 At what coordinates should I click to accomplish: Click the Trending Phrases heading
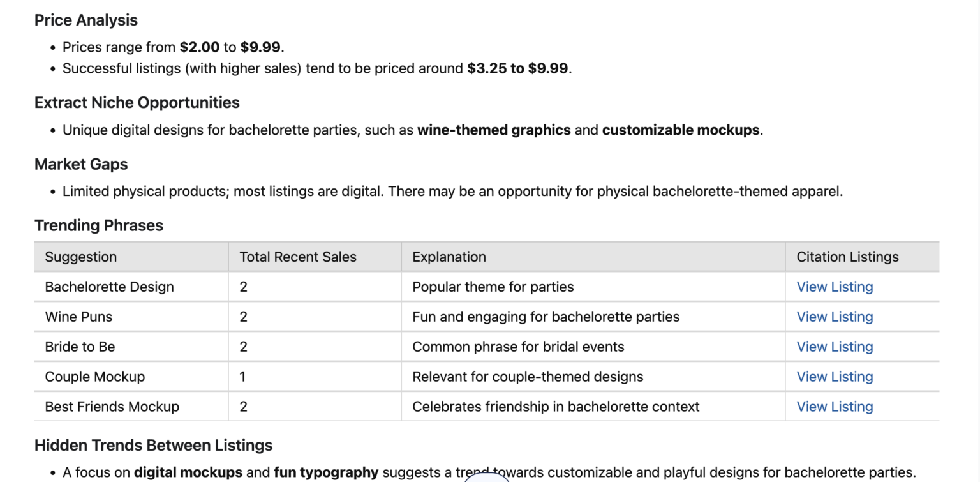tap(99, 226)
